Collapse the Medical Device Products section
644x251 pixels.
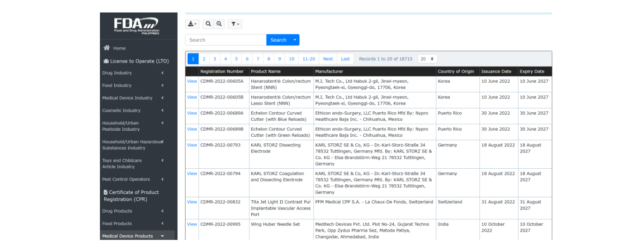click(x=162, y=236)
